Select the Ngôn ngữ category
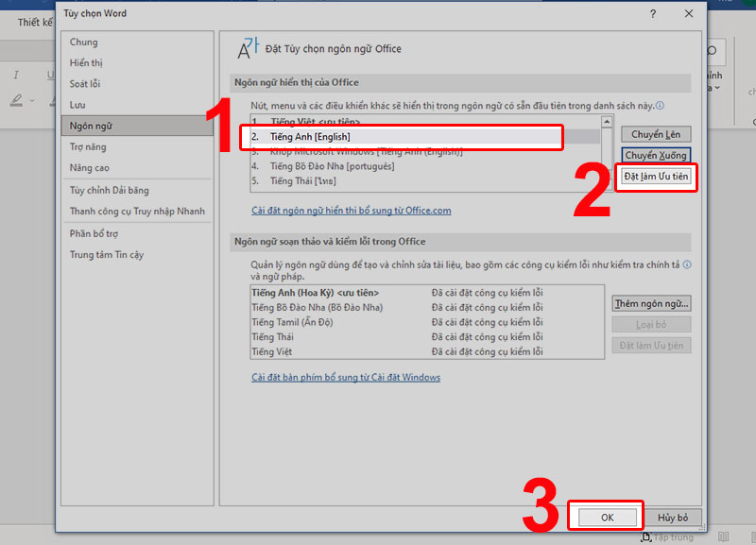756x545 pixels. [x=137, y=126]
